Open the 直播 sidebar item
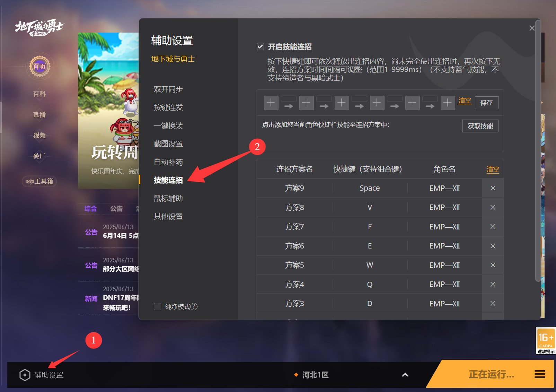556x392 pixels. (39, 115)
